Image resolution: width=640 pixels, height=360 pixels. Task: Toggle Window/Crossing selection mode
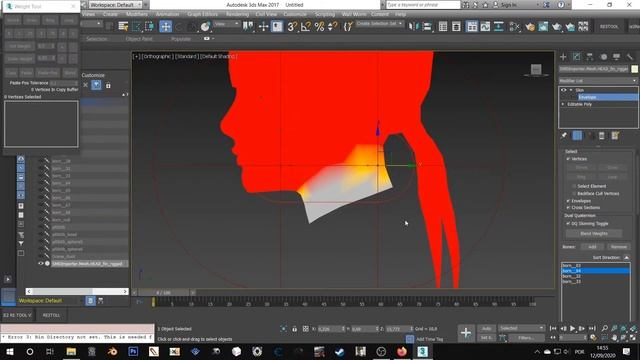pos(149,27)
